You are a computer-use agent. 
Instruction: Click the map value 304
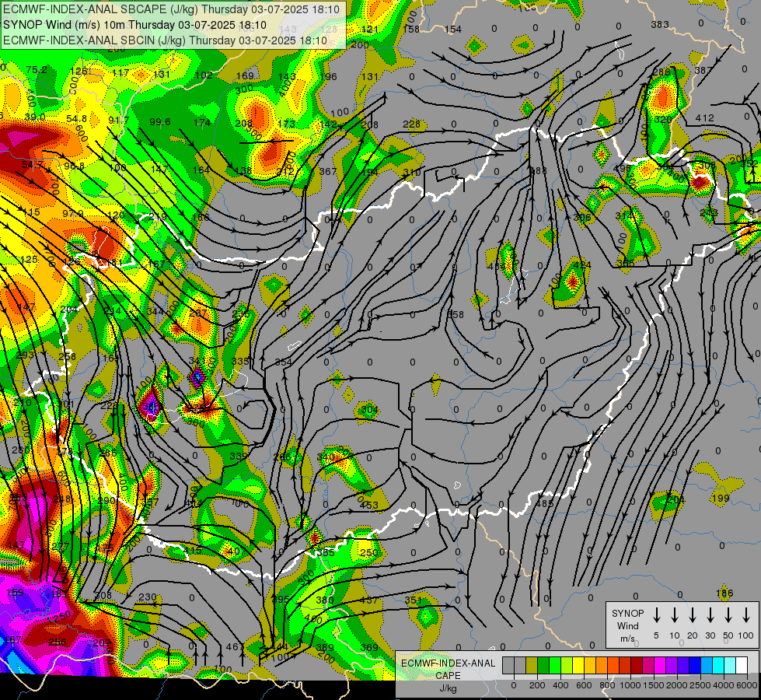pyautogui.click(x=369, y=410)
